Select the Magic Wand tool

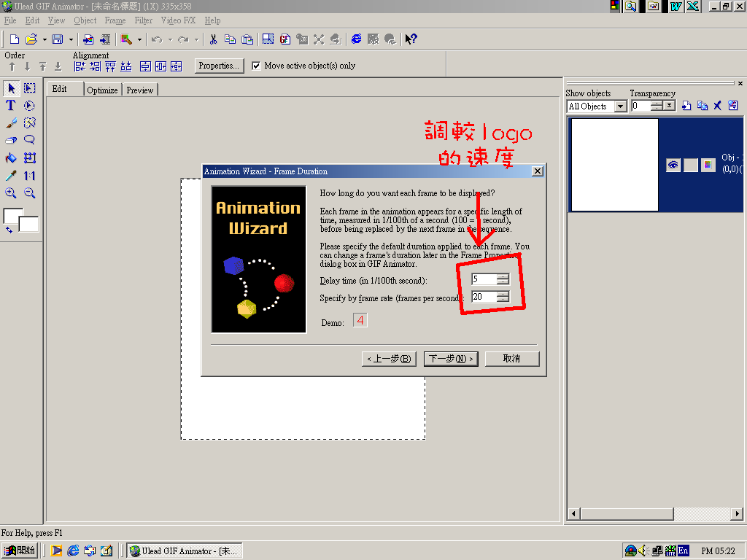[29, 122]
